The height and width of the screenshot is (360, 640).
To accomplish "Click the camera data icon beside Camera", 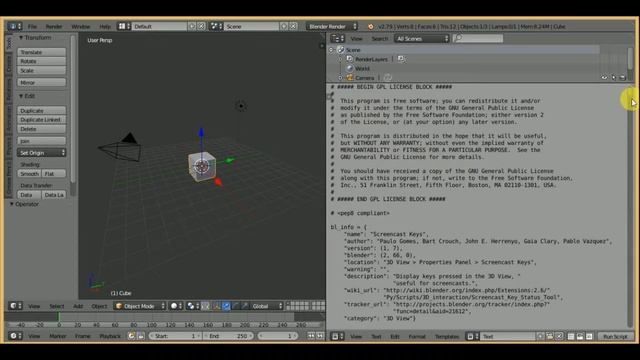I will [388, 78].
